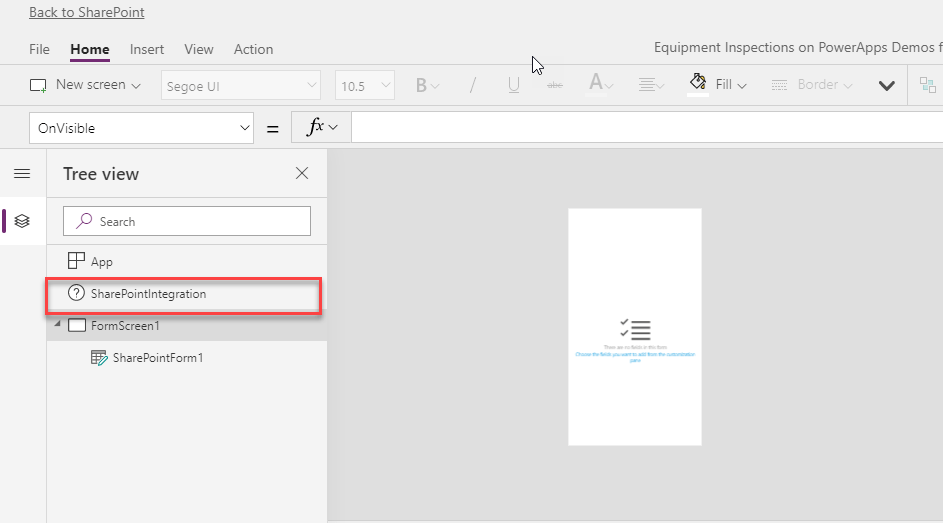The image size is (943, 523).
Task: Select FormScreen1 in the tree view
Action: [x=187, y=326]
